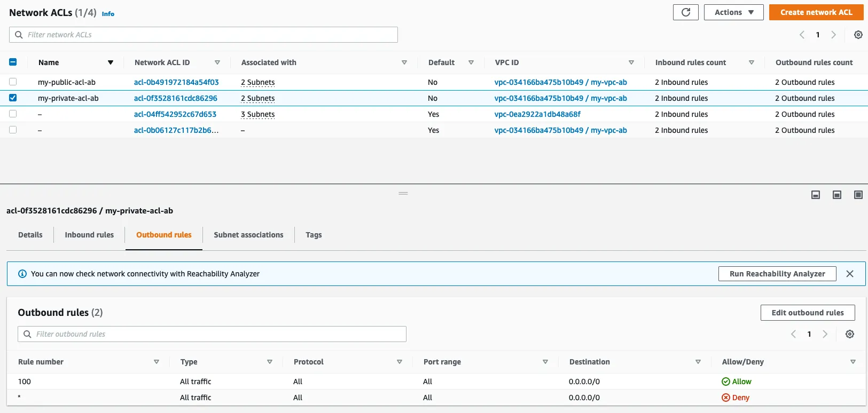Maximize details panel to full screen
868x413 pixels.
(858, 195)
